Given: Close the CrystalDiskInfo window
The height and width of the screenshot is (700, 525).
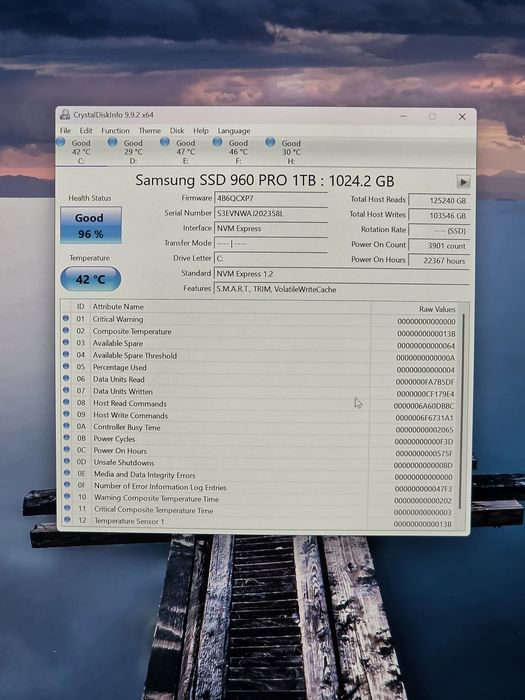Looking at the screenshot, I should (x=462, y=117).
